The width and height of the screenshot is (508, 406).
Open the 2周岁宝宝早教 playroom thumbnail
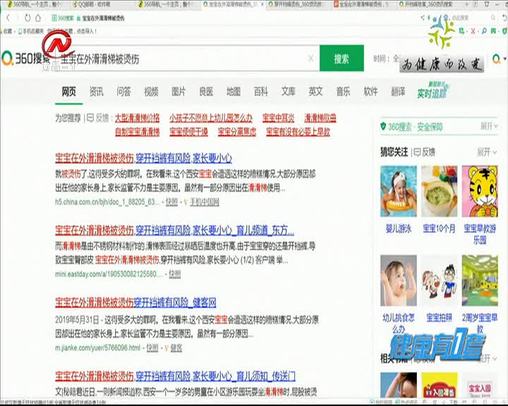tap(480, 281)
